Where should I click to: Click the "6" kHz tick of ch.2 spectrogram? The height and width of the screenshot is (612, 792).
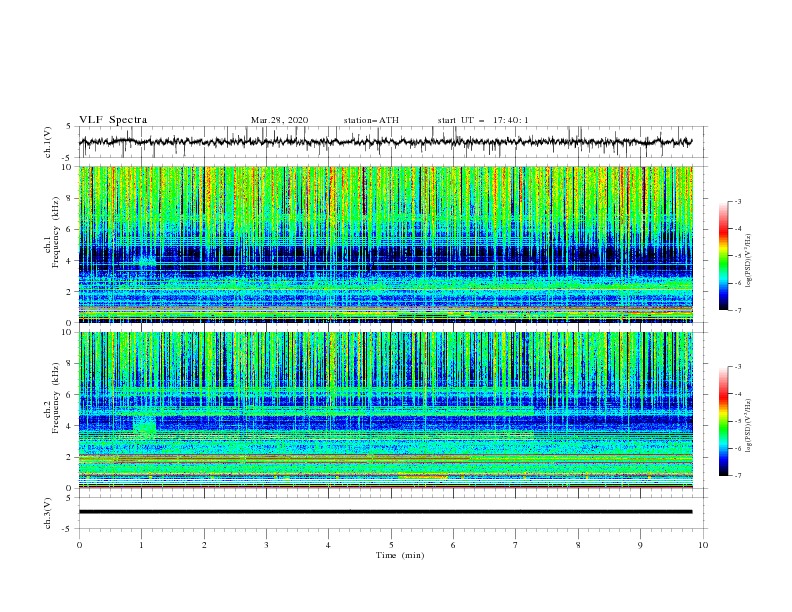tap(70, 395)
